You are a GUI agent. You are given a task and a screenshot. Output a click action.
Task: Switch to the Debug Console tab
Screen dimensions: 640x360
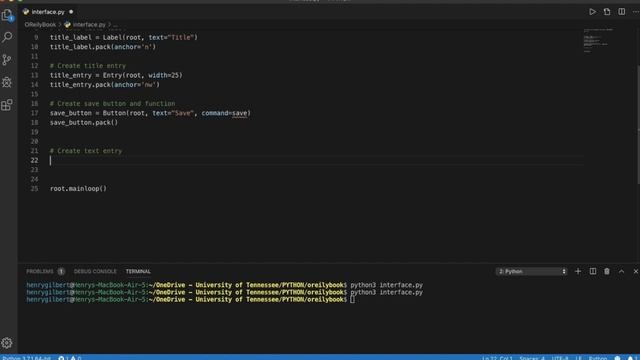tap(95, 271)
